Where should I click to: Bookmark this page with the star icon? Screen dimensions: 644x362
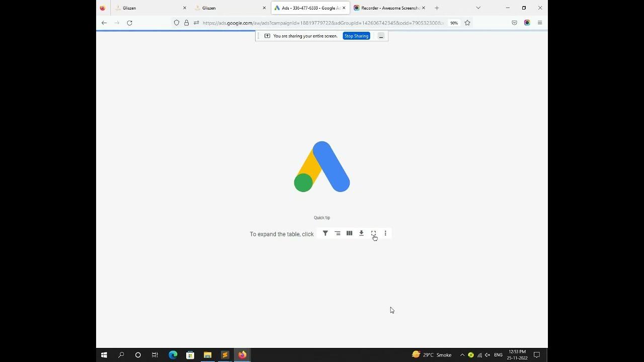point(467,23)
